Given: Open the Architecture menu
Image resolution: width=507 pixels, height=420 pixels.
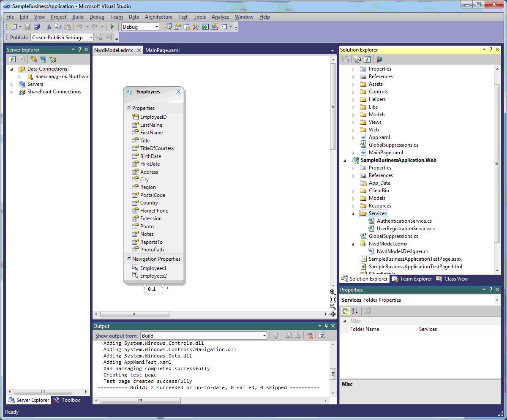Looking at the screenshot, I should click(x=158, y=17).
